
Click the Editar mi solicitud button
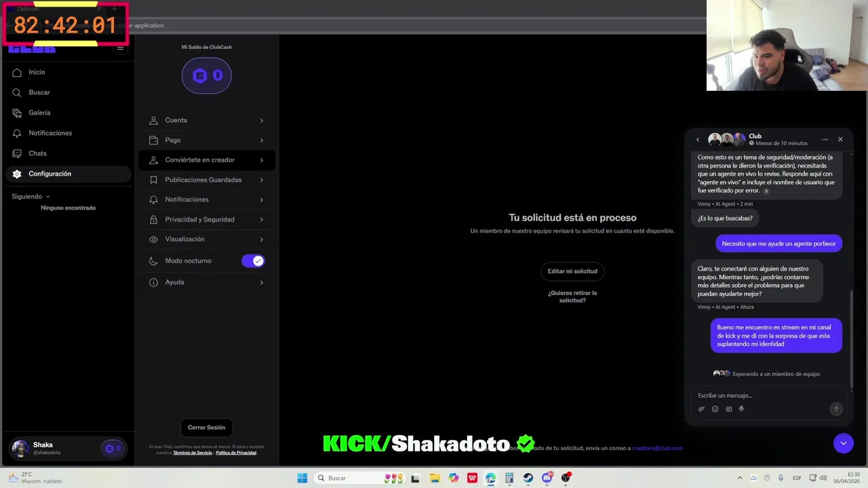click(x=572, y=271)
